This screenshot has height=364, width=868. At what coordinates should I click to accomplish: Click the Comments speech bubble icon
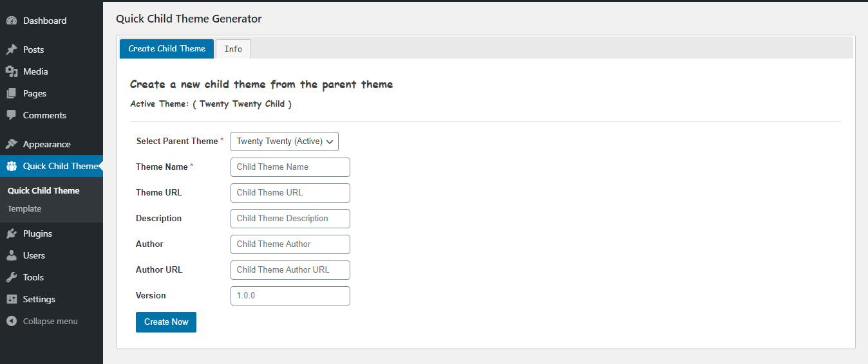(x=12, y=115)
